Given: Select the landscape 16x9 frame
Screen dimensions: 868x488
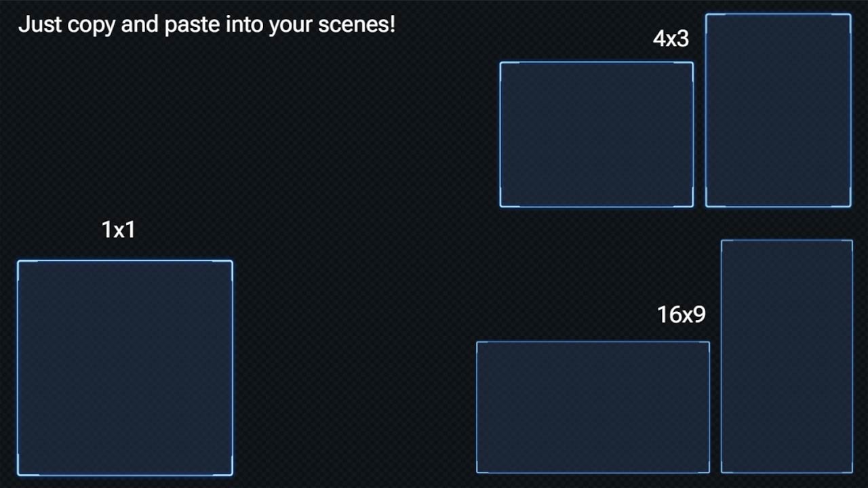Looking at the screenshot, I should pos(593,407).
